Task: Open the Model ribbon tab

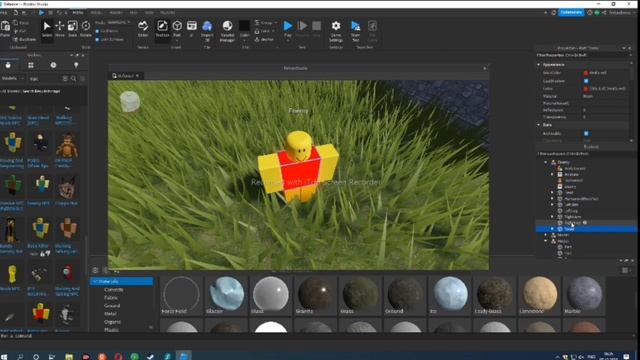Action: [96, 13]
